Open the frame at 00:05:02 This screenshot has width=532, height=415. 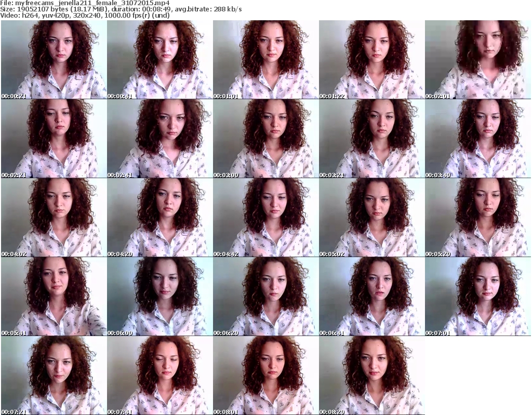pos(371,217)
